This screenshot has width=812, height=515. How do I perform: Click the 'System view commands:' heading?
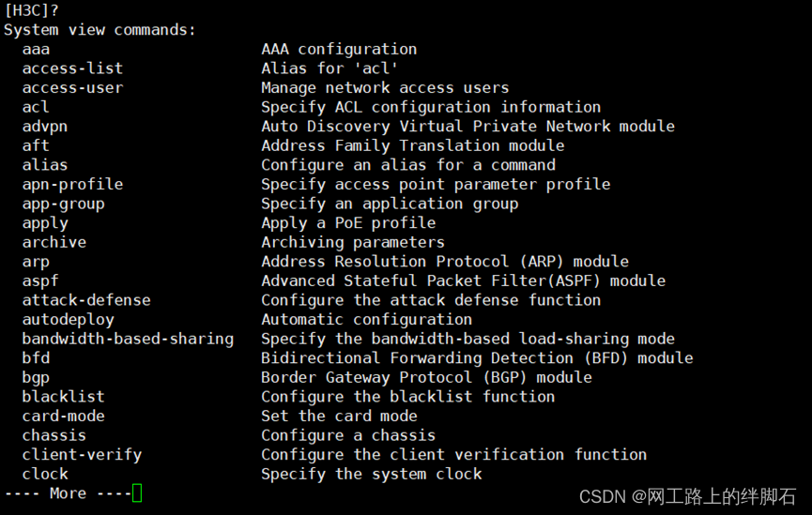[x=100, y=29]
